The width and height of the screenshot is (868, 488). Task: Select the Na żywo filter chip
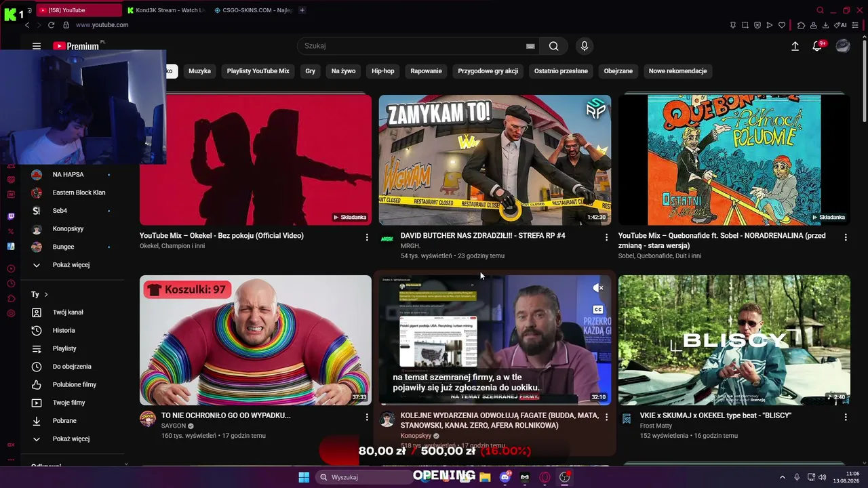[343, 71]
